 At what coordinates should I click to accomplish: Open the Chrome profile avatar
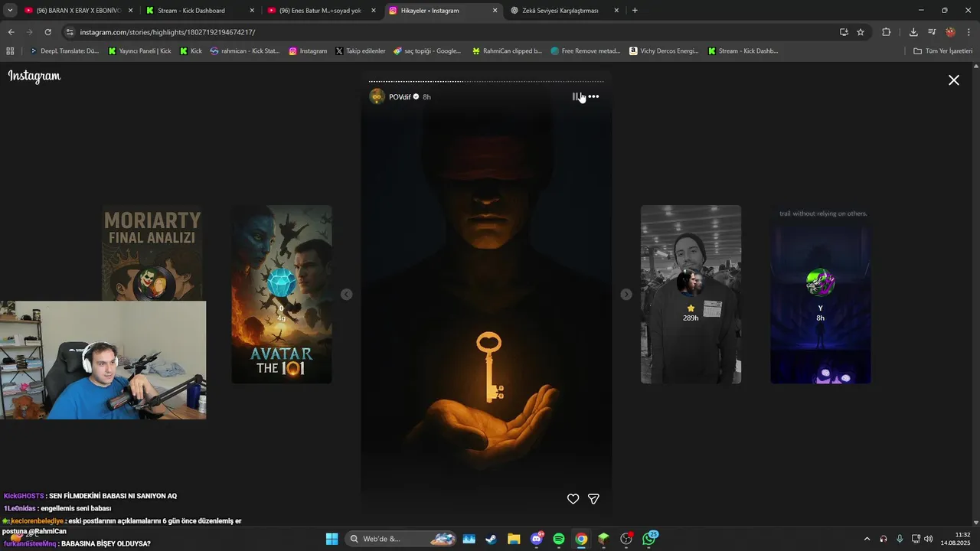(950, 32)
